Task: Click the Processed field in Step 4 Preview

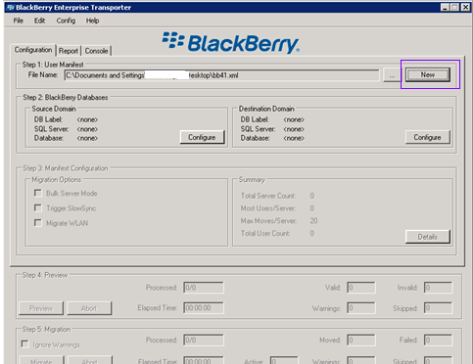Action: click(203, 288)
